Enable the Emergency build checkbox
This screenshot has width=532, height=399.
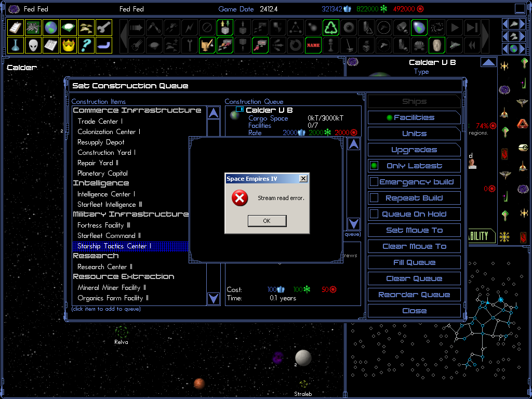[374, 182]
